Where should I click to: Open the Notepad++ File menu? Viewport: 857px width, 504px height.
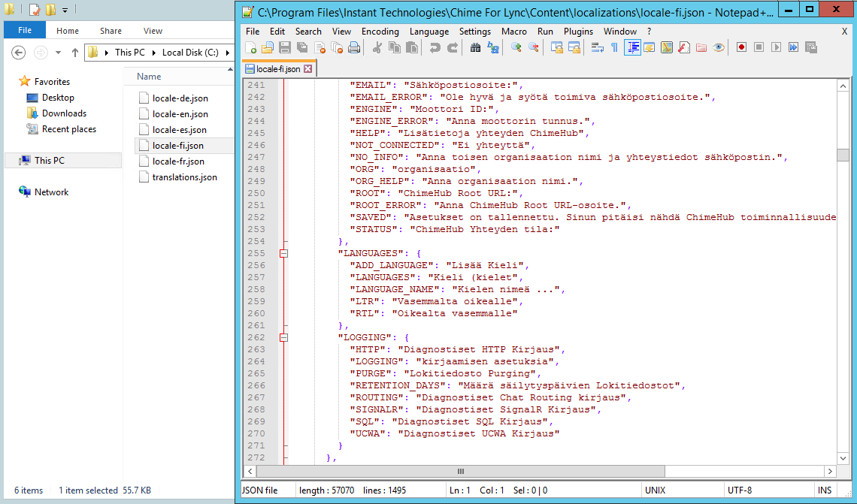point(253,32)
